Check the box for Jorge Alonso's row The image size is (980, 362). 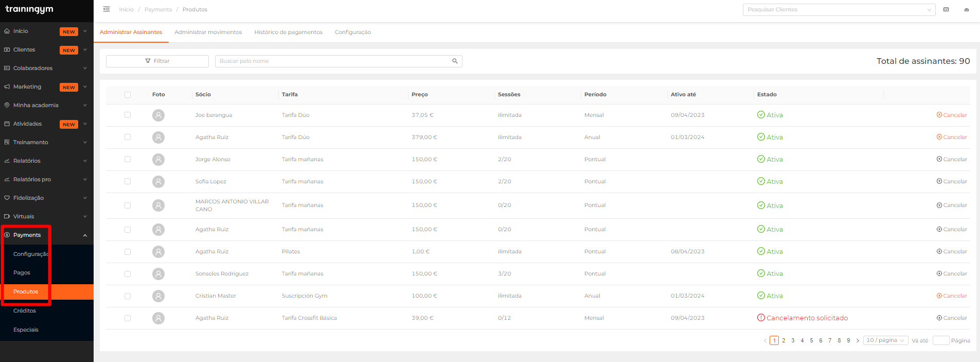[128, 159]
